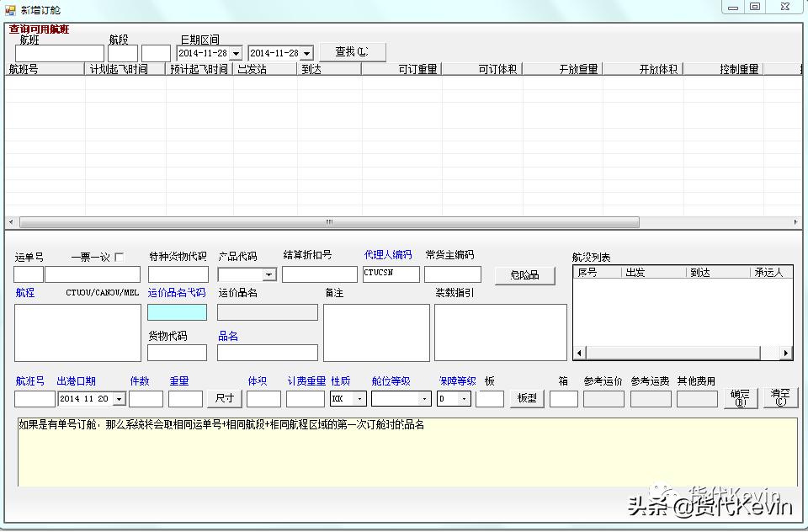Click the 危险品 dangerous goods button
Screen dimensions: 808x532
coord(525,275)
